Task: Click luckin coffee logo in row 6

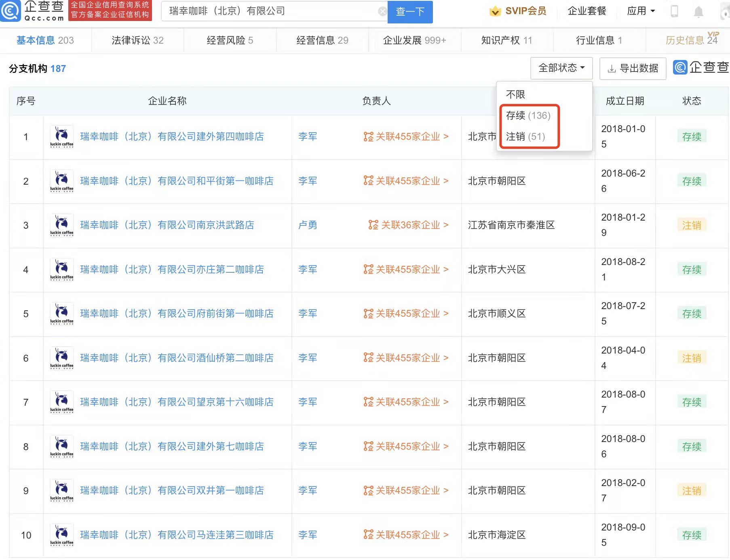Action: (61, 358)
